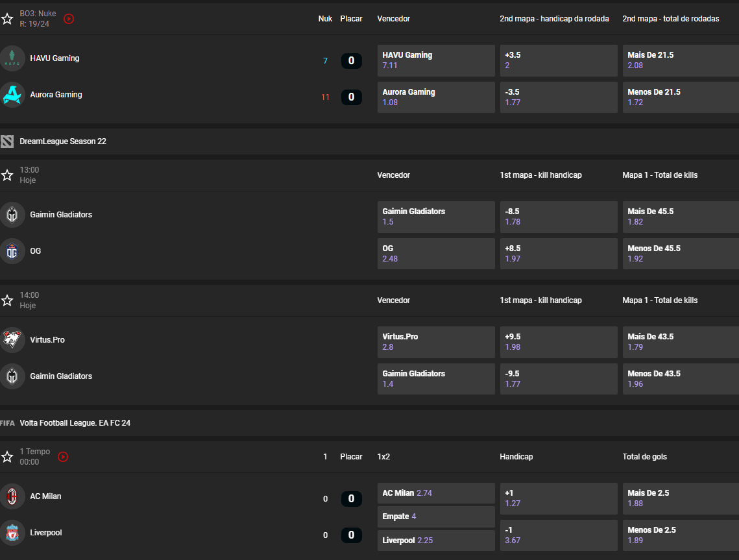
Task: Favorite the 13:00 Gaimin Gladiators vs OG match
Action: 7,175
